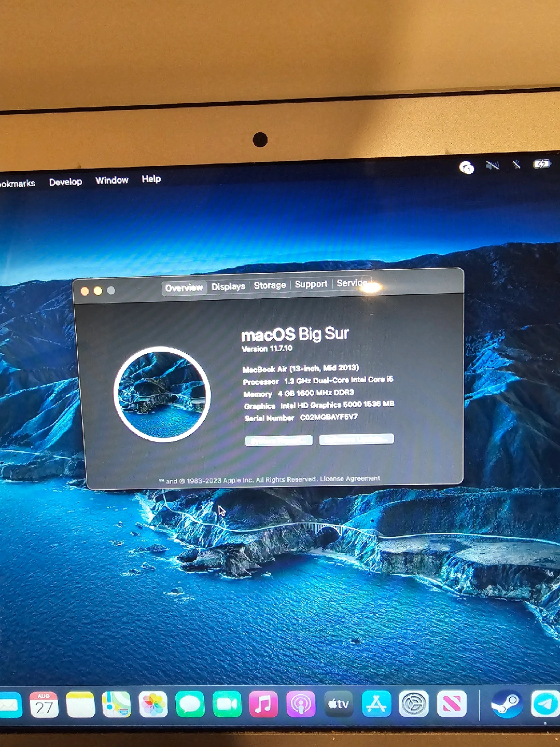Click the Software Update button
Viewport: 560px width, 747px height.
(357, 439)
